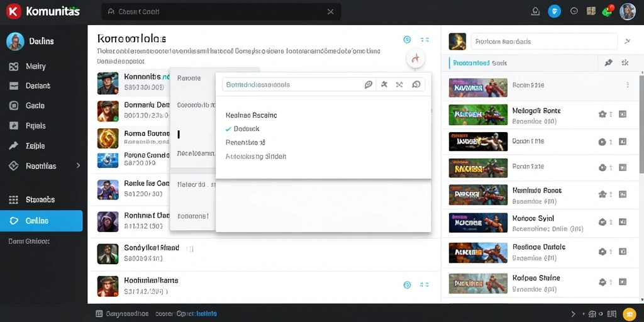Screen dimensions: 644x322
Task: Click the red plus floating button
Action: coord(415,58)
